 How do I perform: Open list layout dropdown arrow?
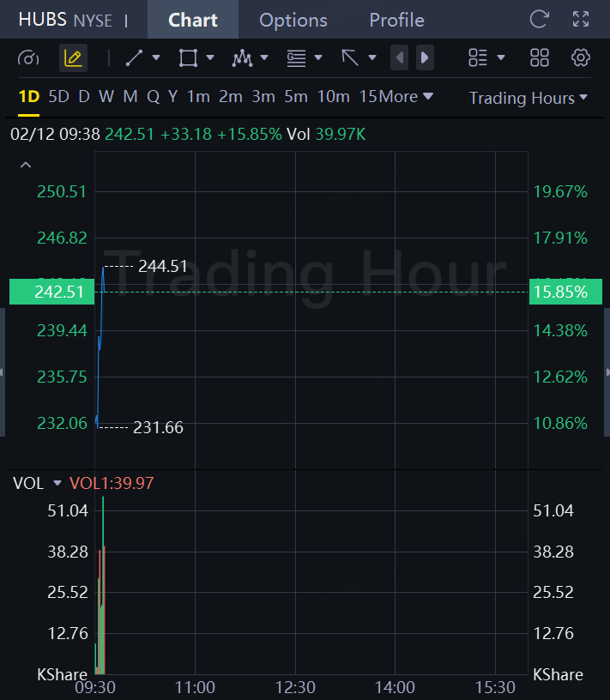[501, 57]
